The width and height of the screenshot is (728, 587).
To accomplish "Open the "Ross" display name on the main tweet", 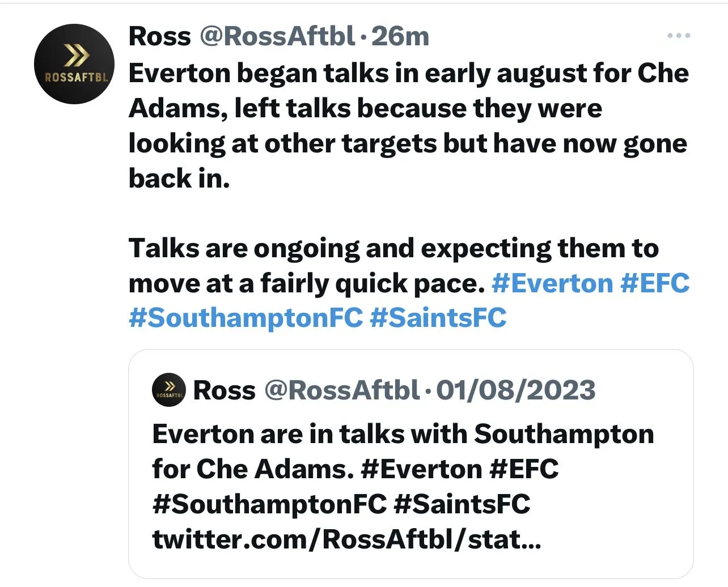I will [160, 36].
